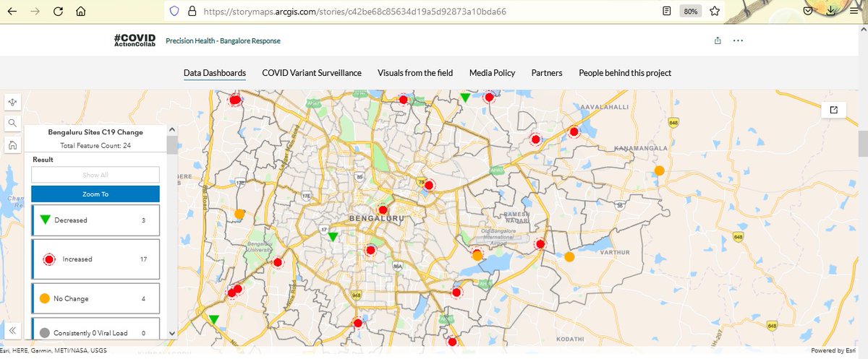
Task: Click the Total Feature Count: 24 text
Action: click(95, 146)
